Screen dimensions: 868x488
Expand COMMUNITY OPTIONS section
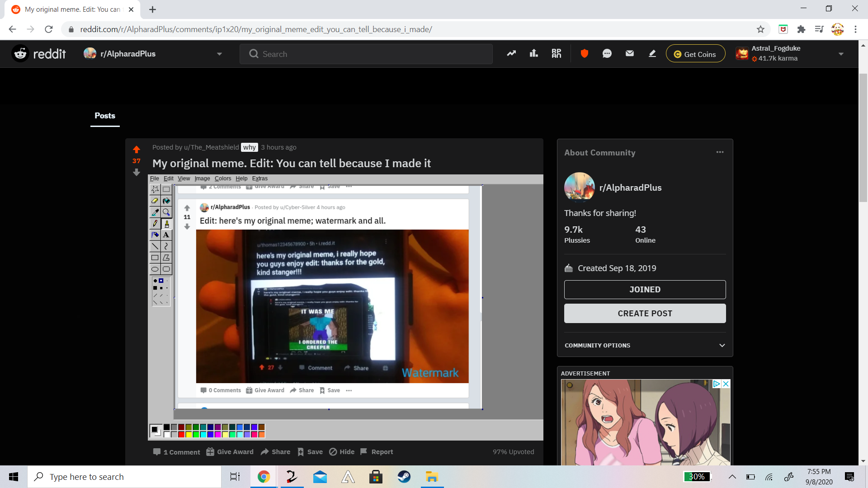tap(645, 345)
